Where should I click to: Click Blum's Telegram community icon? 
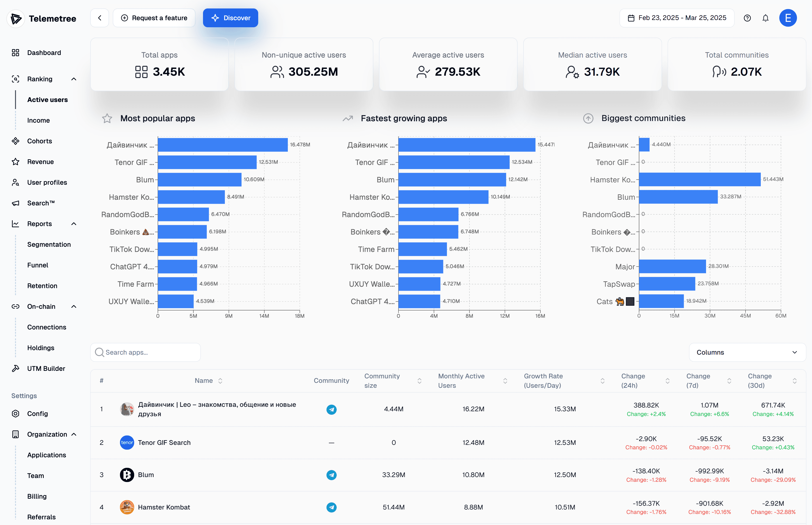(x=331, y=475)
